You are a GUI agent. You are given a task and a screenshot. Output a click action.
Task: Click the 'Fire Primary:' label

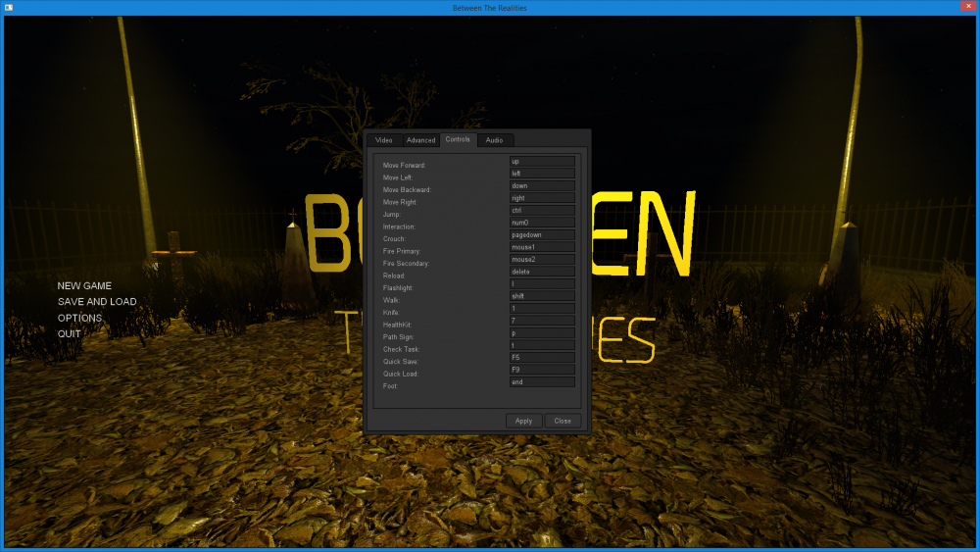(402, 251)
